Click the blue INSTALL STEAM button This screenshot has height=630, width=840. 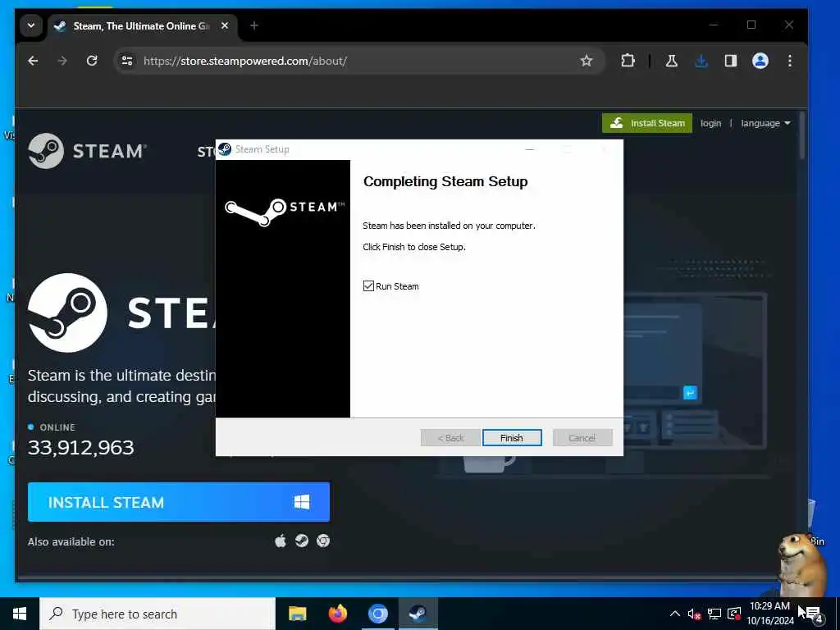(178, 502)
